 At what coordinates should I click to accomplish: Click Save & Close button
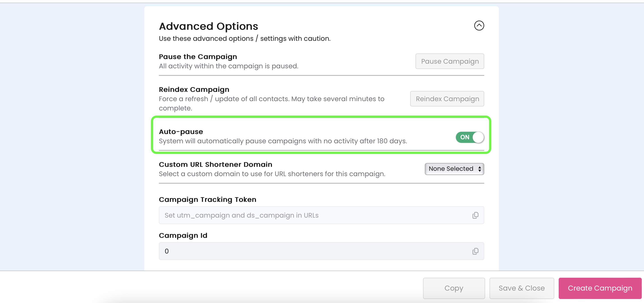[x=521, y=288]
